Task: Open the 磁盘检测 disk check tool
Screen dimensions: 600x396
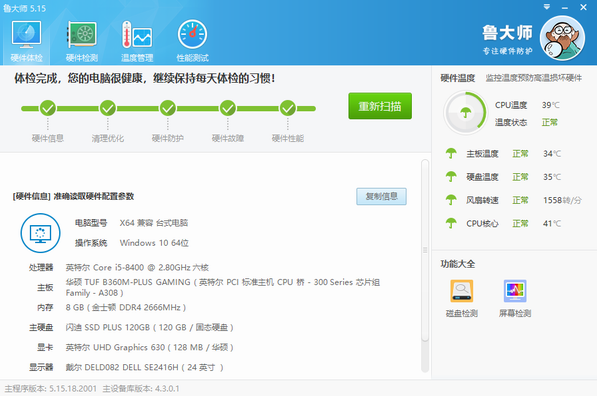Action: point(461,299)
